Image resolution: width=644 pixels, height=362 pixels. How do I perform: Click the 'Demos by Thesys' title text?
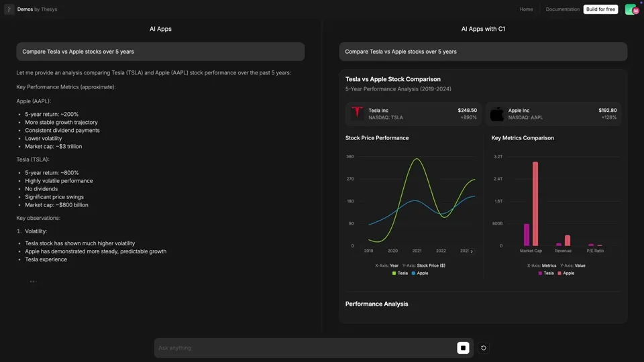point(37,9)
